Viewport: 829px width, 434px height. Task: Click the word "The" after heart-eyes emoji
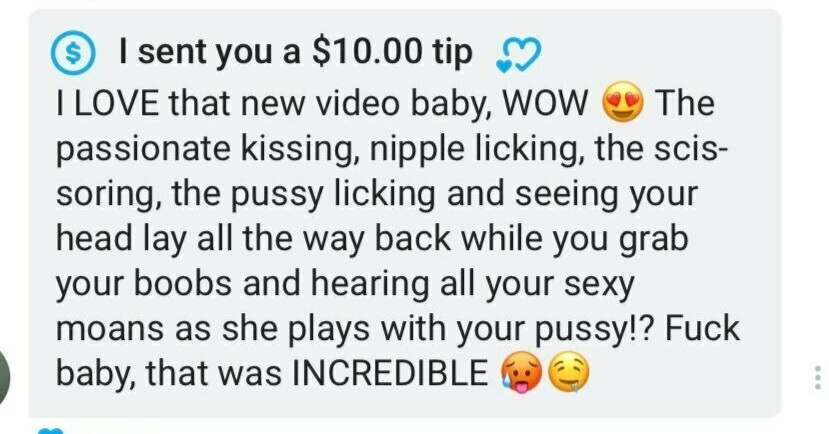685,103
